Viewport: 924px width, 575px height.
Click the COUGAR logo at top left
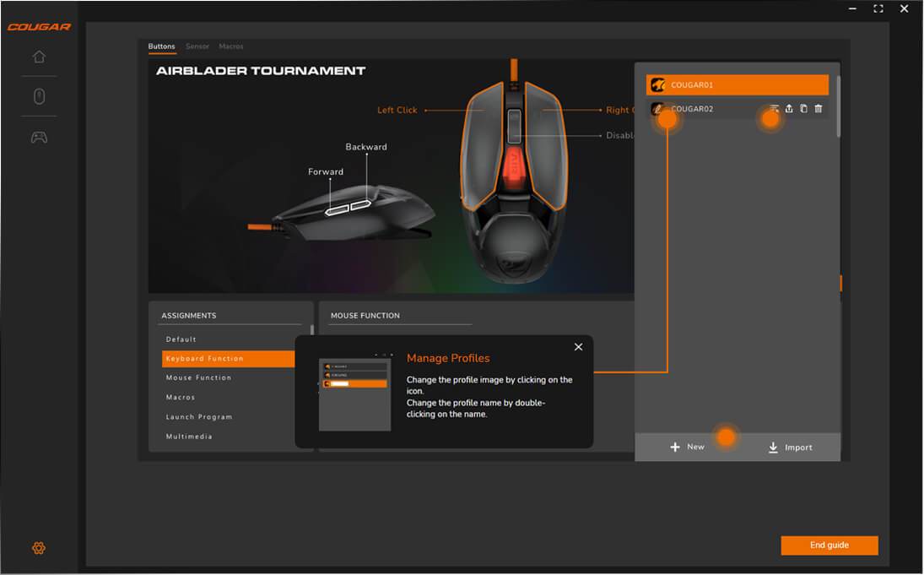[x=39, y=27]
